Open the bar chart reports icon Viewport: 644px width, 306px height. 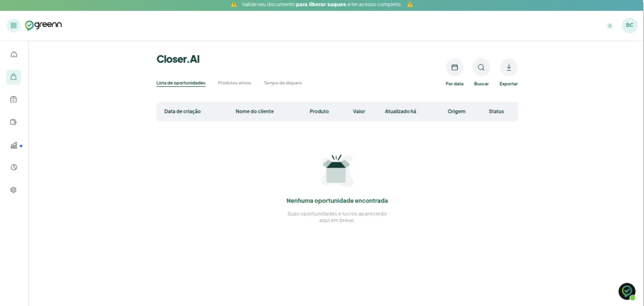(14, 145)
